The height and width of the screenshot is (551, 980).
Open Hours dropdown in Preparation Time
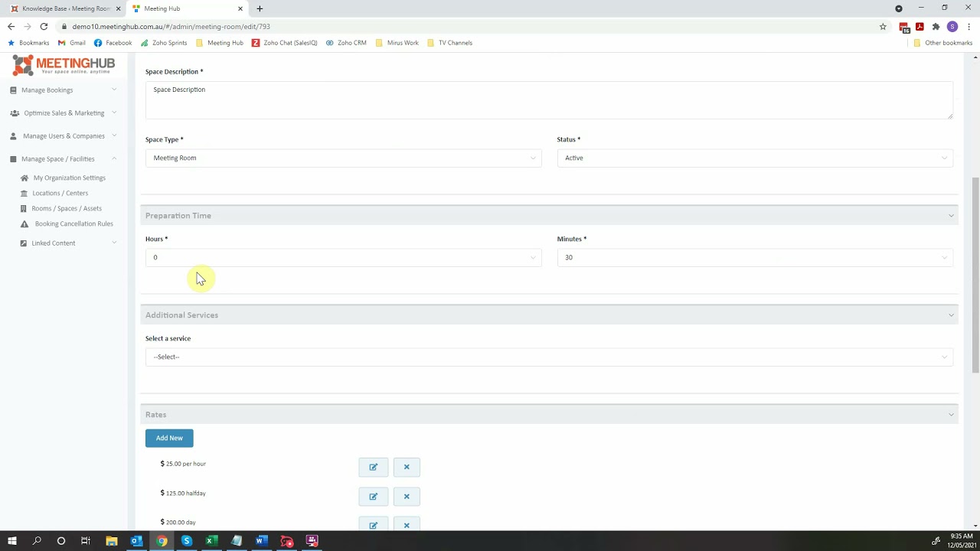[343, 257]
